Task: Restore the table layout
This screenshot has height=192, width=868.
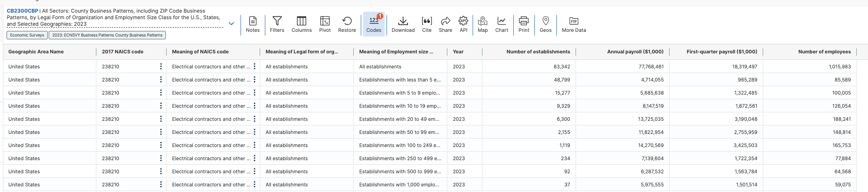Action: [347, 24]
